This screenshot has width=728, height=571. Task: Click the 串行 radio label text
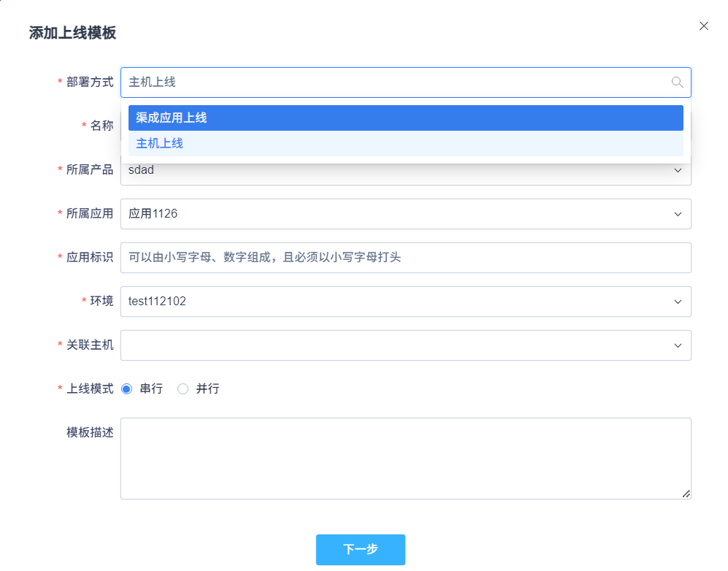coord(151,389)
